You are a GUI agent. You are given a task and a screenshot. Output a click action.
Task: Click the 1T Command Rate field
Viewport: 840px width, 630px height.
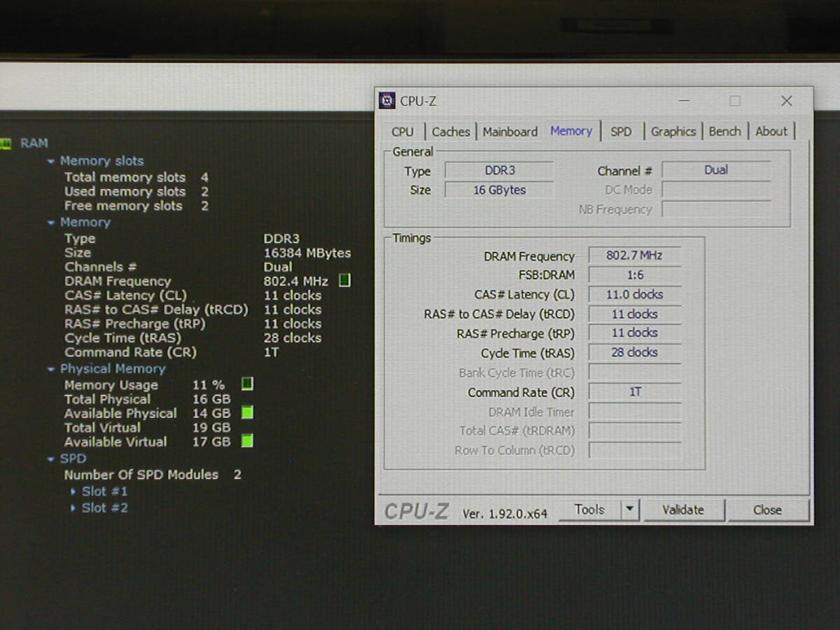tap(635, 392)
